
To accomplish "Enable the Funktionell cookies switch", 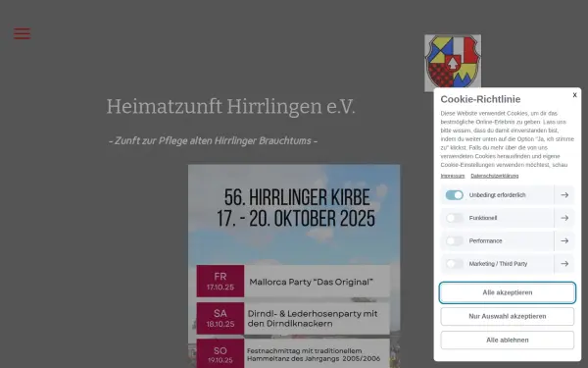I will click(x=454, y=218).
